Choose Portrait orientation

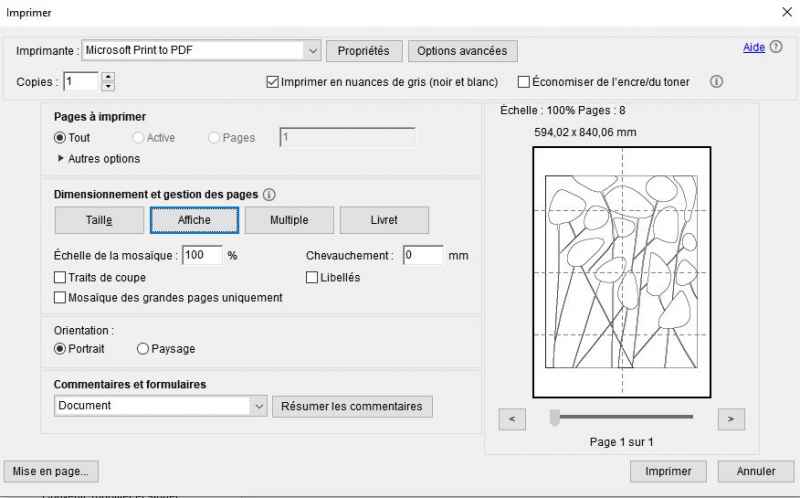pos(60,348)
